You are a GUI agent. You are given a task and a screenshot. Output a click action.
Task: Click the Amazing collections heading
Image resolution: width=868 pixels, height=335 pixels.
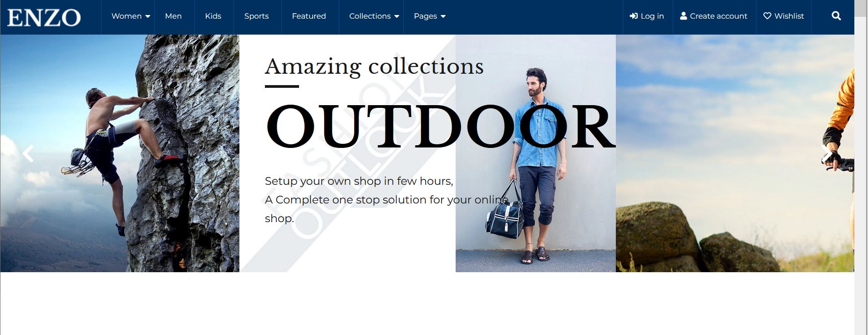pyautogui.click(x=374, y=66)
